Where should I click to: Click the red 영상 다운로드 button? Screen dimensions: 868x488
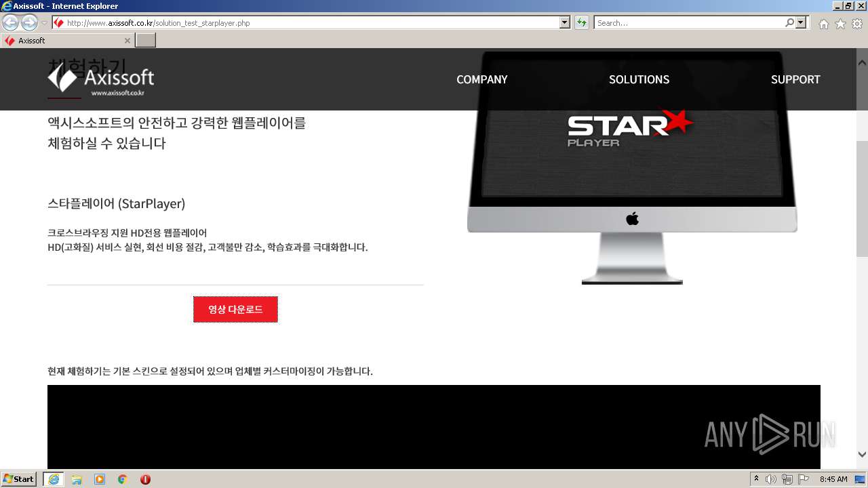pyautogui.click(x=235, y=309)
